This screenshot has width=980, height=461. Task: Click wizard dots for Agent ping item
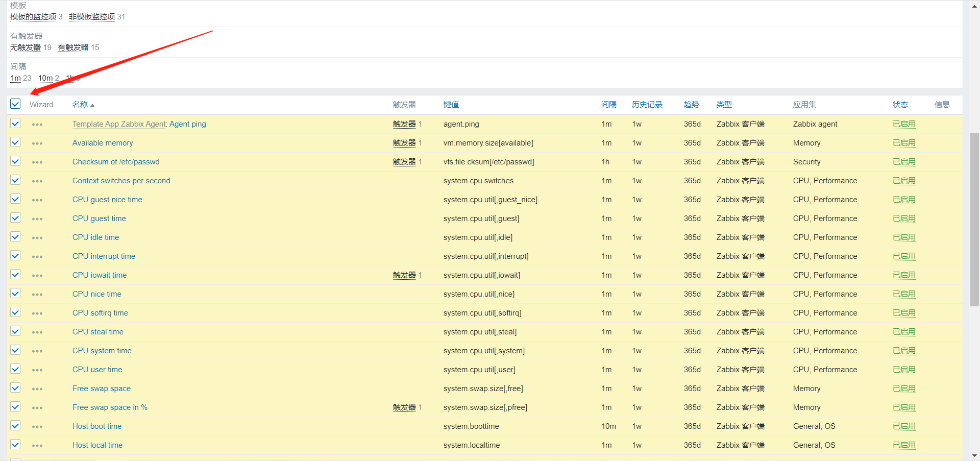37,125
